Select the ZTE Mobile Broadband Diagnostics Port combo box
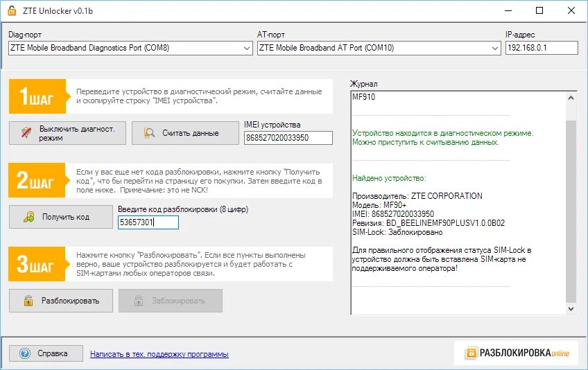Screen dimensions: 588x370 130,48
